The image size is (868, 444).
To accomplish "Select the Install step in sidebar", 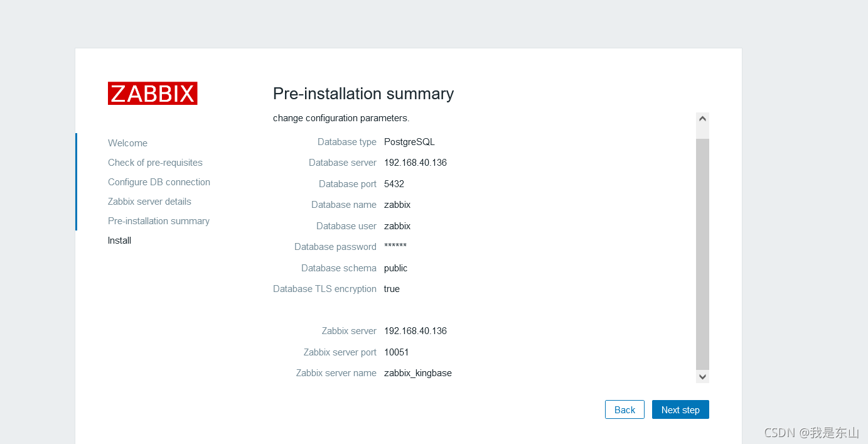I will click(119, 241).
